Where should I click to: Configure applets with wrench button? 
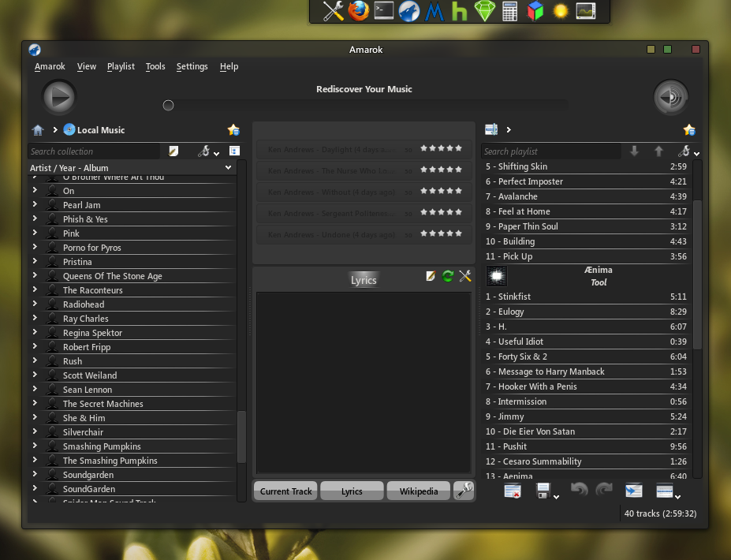(x=464, y=491)
